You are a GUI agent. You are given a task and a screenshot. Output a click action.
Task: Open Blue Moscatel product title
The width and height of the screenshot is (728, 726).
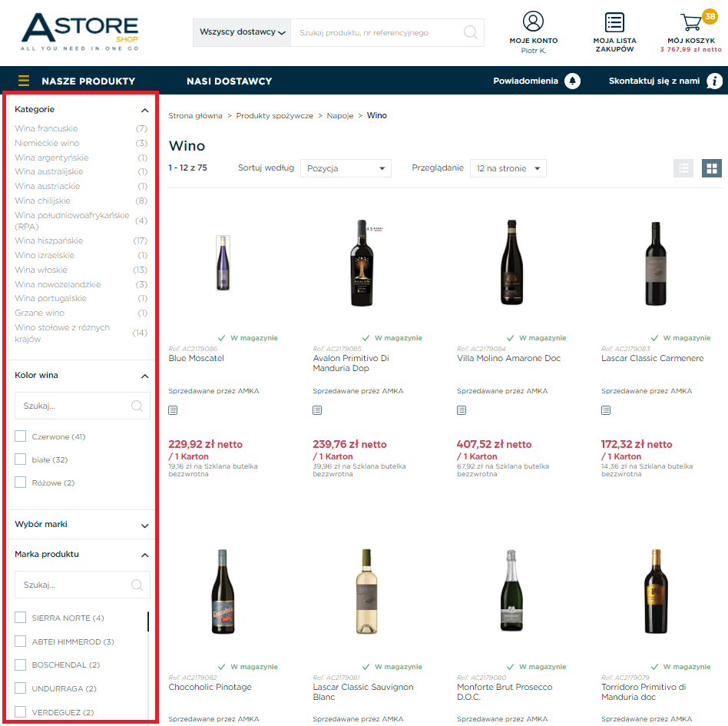point(197,358)
